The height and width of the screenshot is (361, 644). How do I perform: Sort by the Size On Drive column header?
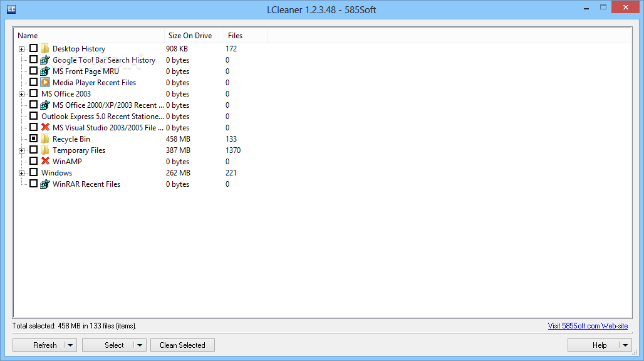[194, 36]
